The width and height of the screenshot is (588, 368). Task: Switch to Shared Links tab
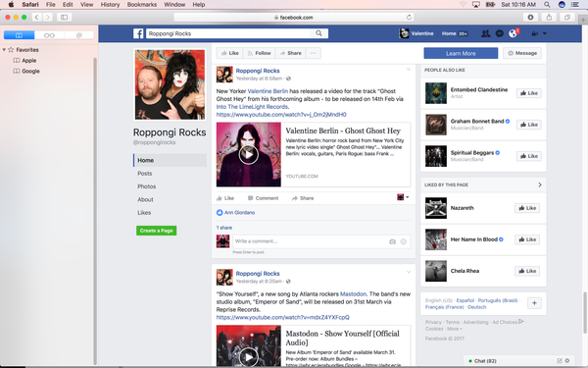79,35
